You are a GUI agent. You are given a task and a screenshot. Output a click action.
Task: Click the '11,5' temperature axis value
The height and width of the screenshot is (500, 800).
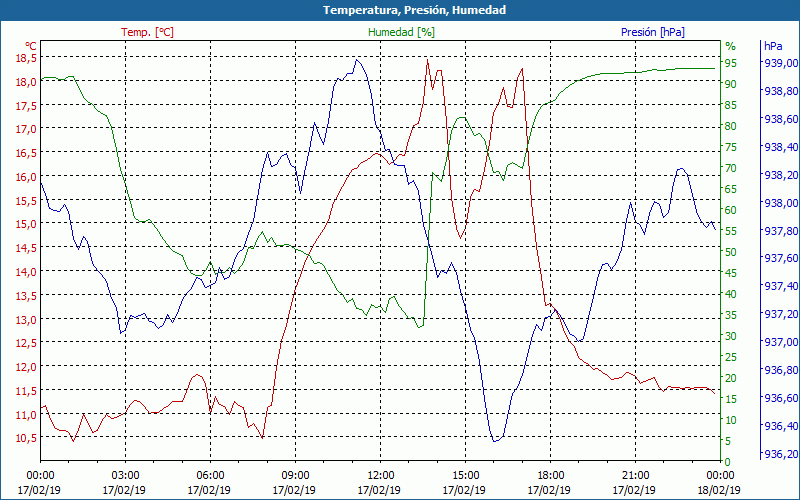click(28, 391)
